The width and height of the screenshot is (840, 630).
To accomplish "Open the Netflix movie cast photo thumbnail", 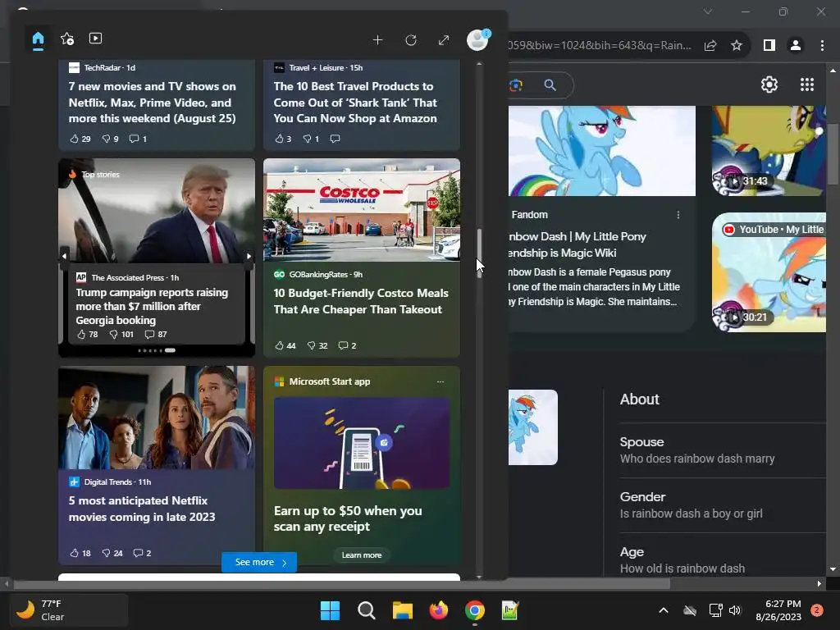I will tap(157, 418).
